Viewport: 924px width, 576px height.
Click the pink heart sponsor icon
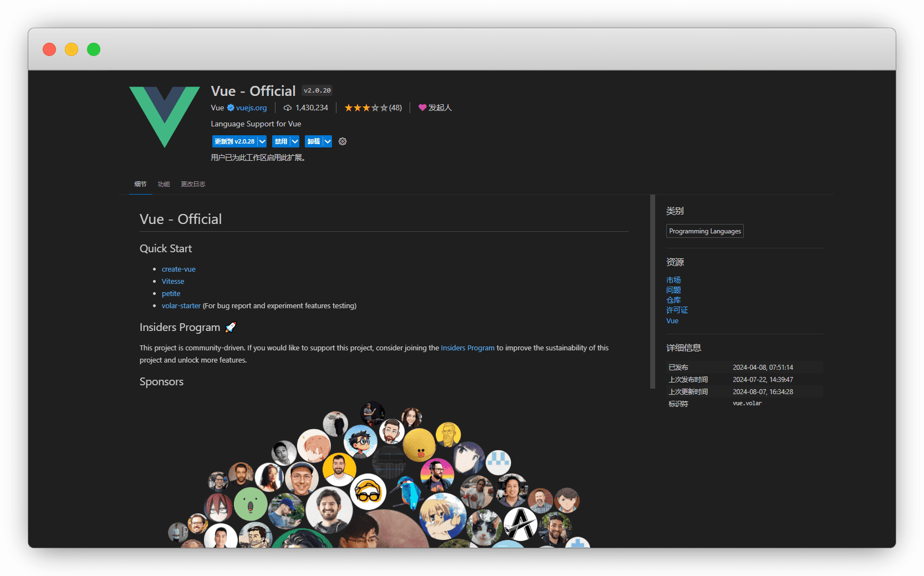click(x=422, y=108)
